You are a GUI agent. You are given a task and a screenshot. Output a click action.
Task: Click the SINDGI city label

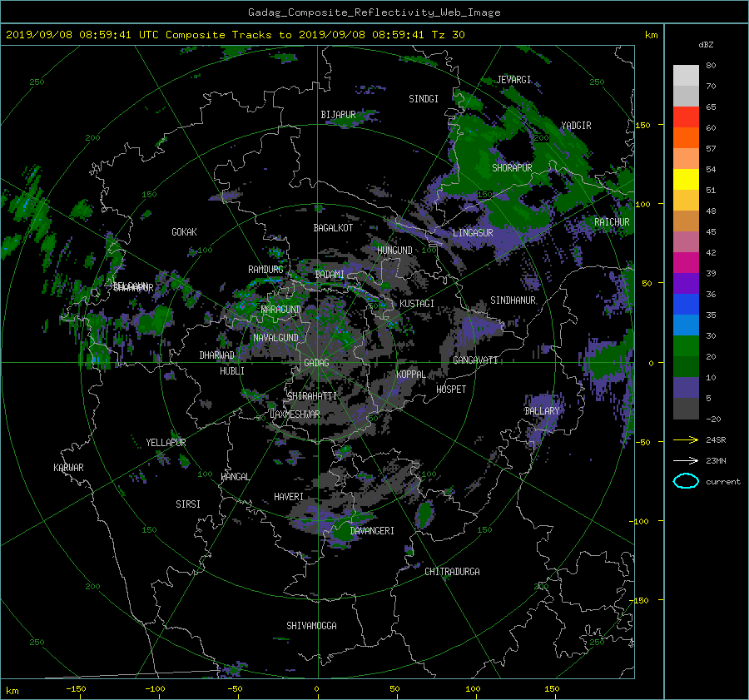click(424, 98)
